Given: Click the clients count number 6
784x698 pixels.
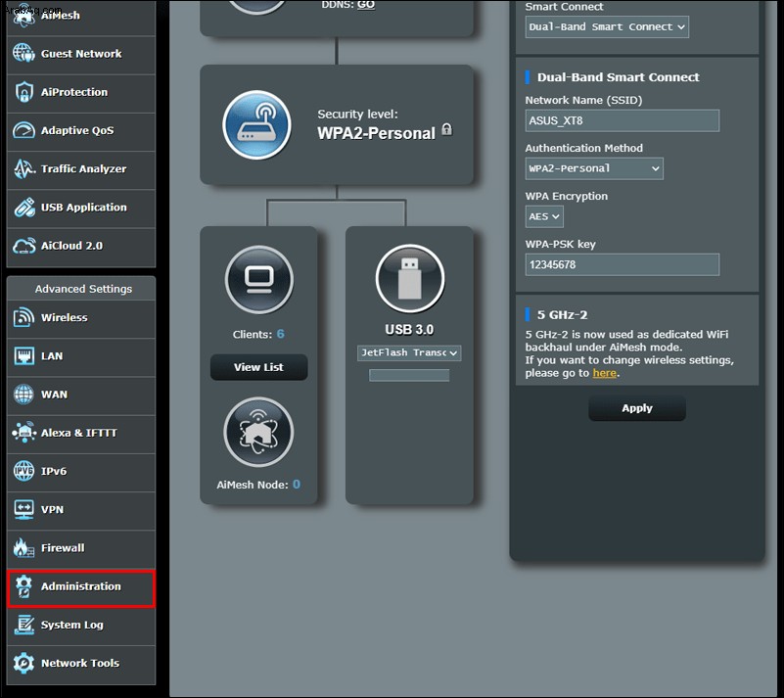Looking at the screenshot, I should pyautogui.click(x=281, y=334).
